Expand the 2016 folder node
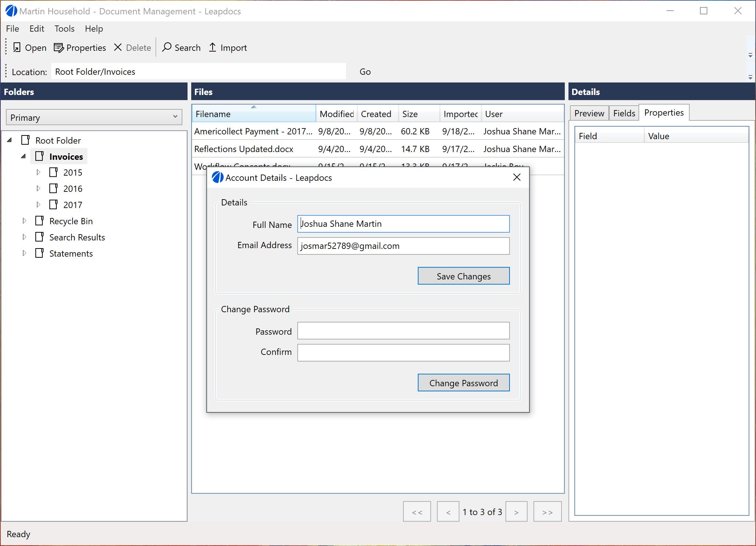The width and height of the screenshot is (756, 546). 38,188
